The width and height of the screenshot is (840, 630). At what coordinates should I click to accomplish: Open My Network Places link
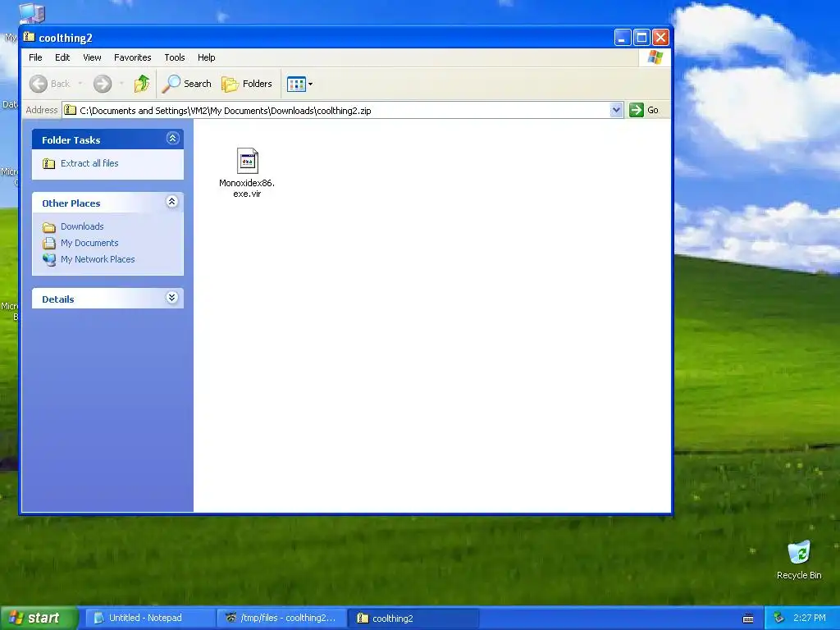point(98,259)
